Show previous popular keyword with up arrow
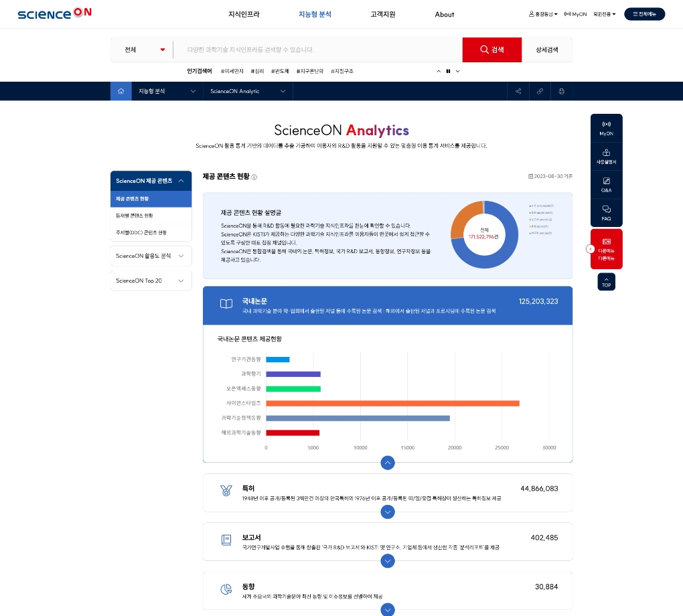Screen dimensions: 683x616 (x=439, y=71)
